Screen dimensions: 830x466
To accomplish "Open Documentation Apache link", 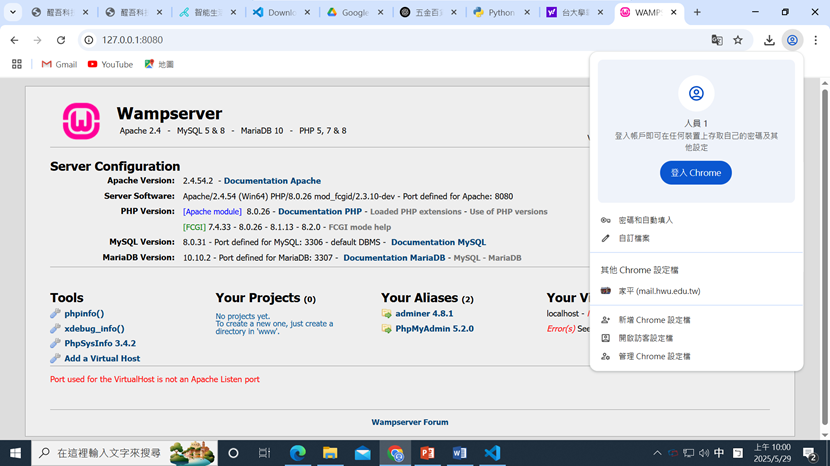I will [272, 181].
